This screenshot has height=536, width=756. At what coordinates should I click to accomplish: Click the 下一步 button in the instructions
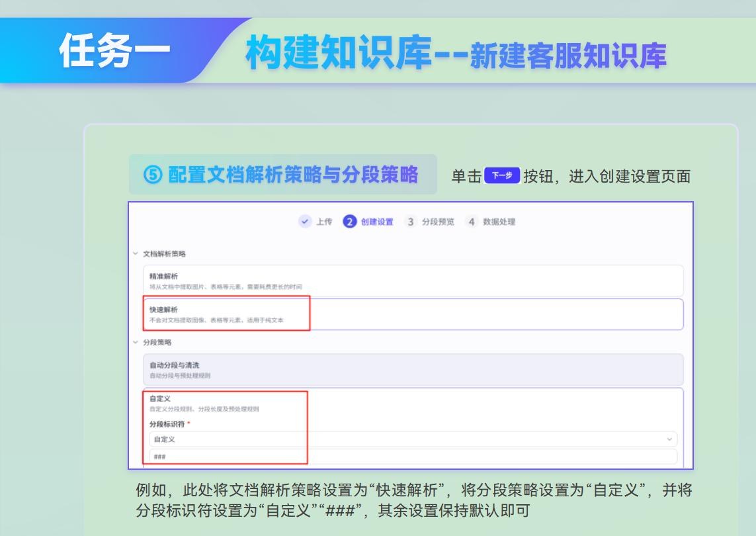502,175
